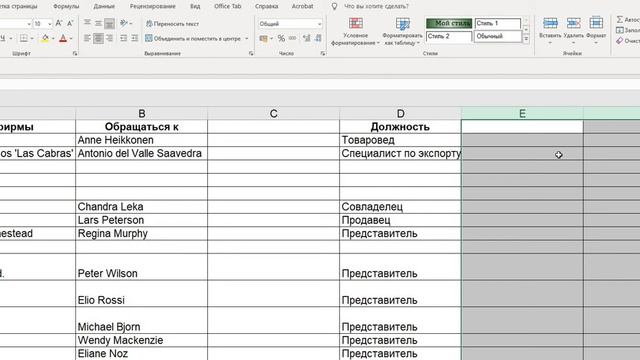Apply the Обычный cell style

[498, 37]
